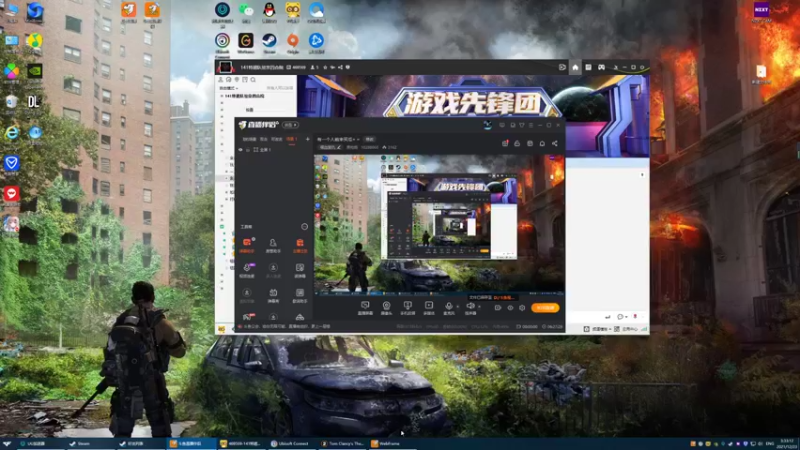This screenshot has width=800, height=450.
Task: Open WeChat desktop icon
Action: coord(246,12)
